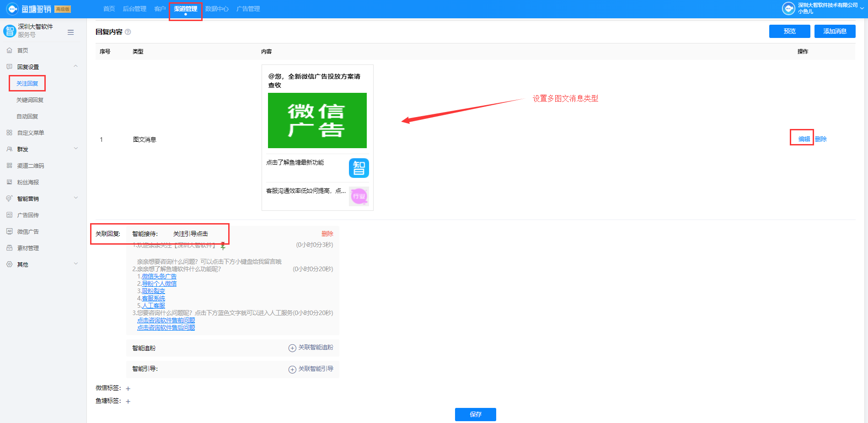This screenshot has width=868, height=423.
Task: Expand the 其他 section chevron
Action: click(x=76, y=264)
